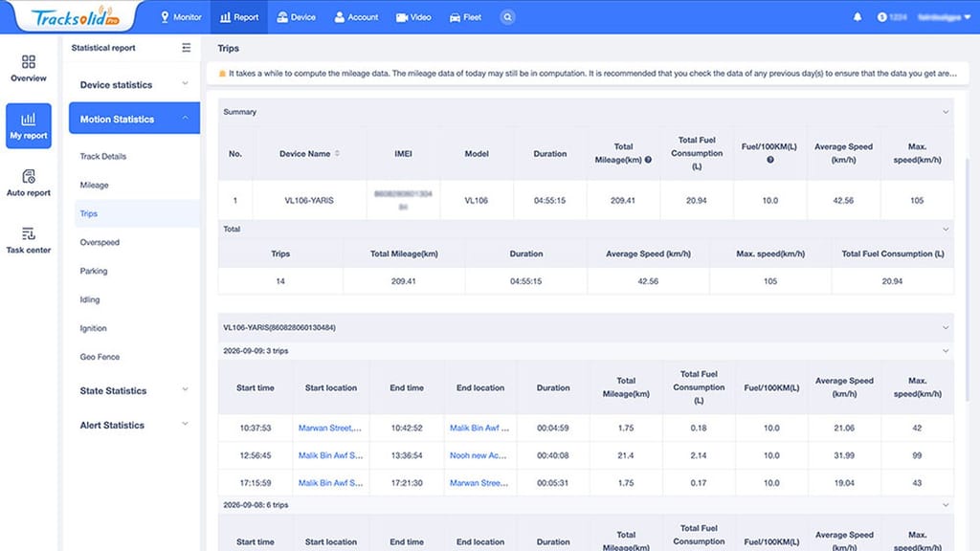Click the VL106 model cell

click(477, 201)
